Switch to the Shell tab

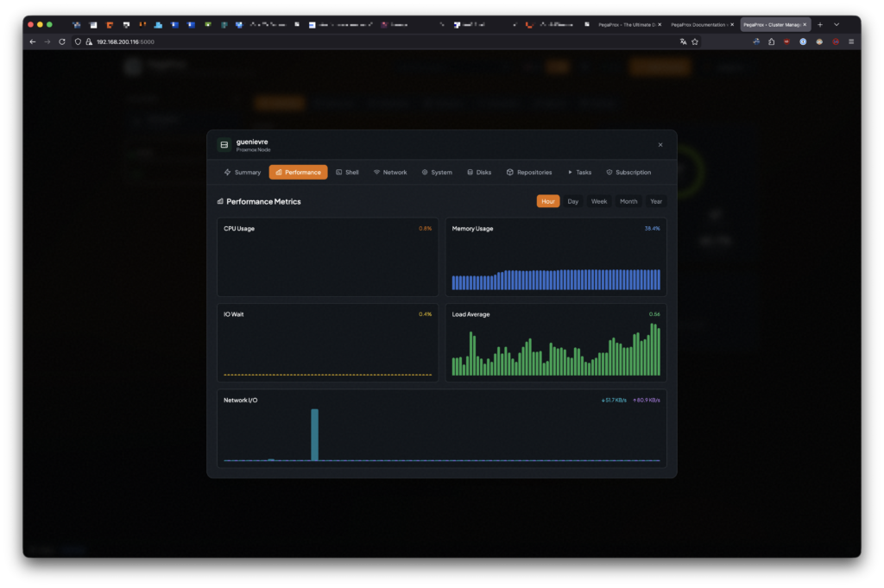347,172
